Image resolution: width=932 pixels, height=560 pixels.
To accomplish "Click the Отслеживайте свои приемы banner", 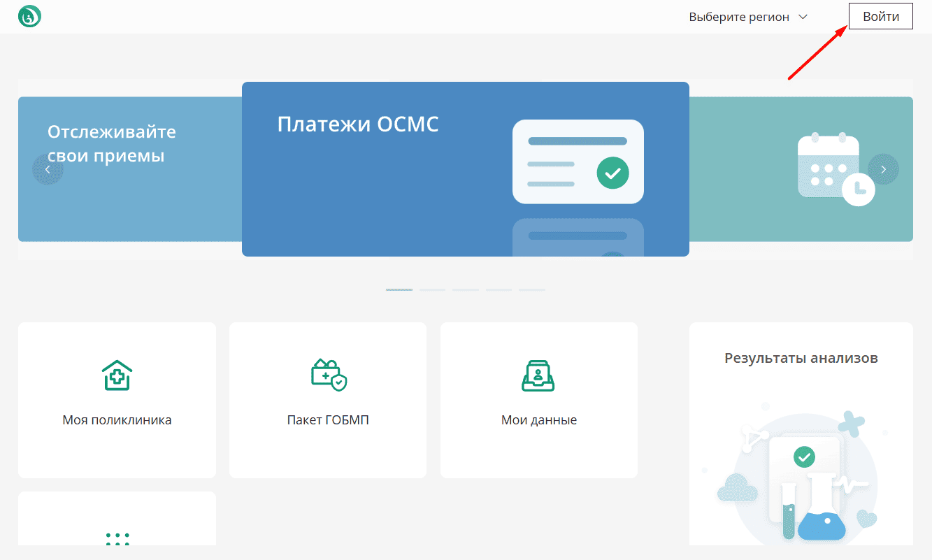I will (x=112, y=144).
